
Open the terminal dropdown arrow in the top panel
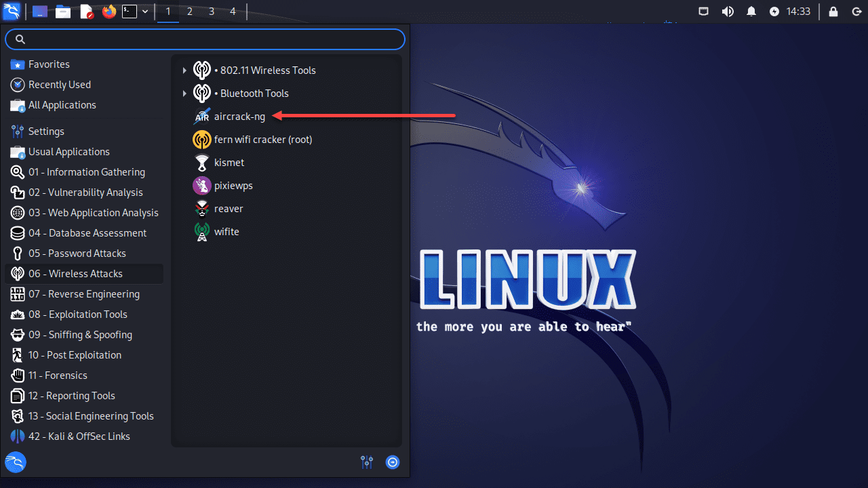145,12
